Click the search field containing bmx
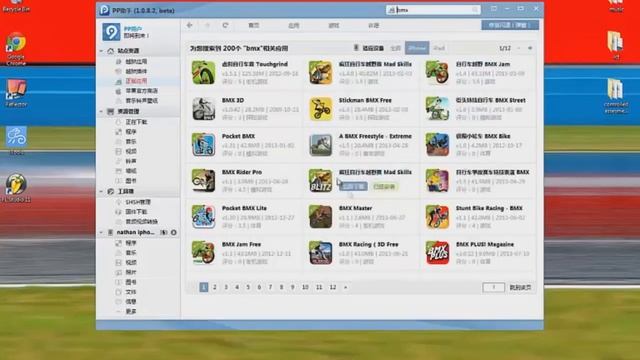 point(433,9)
